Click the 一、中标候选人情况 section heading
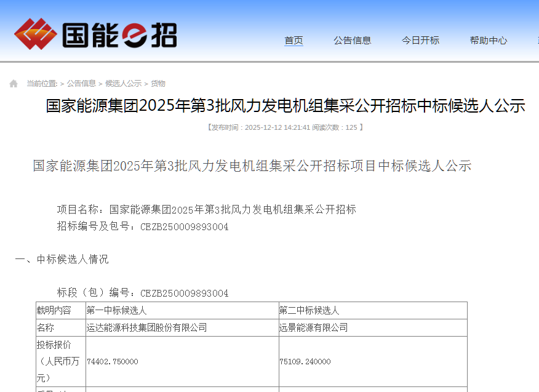539x392 pixels. pos(62,259)
